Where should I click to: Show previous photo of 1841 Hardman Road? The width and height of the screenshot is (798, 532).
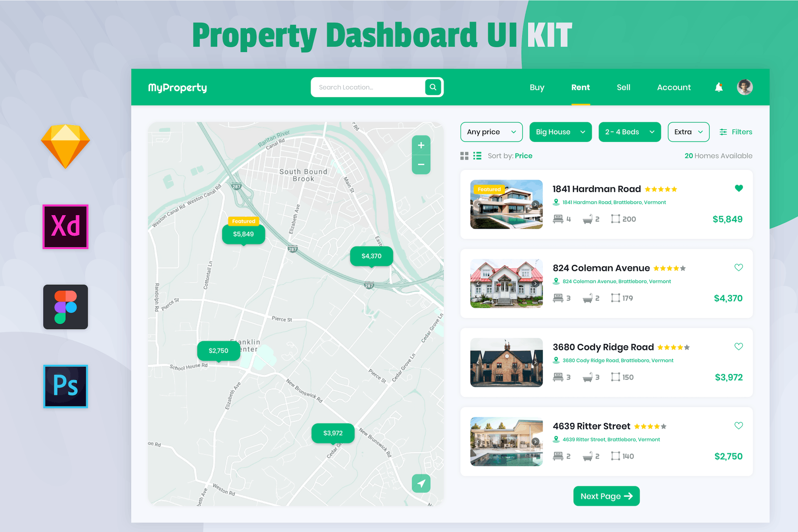[478, 204]
